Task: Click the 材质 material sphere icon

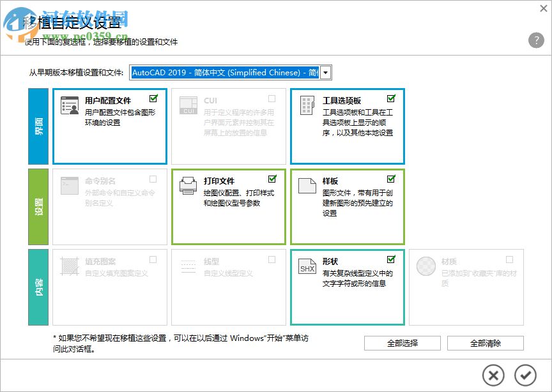Action: (x=425, y=265)
